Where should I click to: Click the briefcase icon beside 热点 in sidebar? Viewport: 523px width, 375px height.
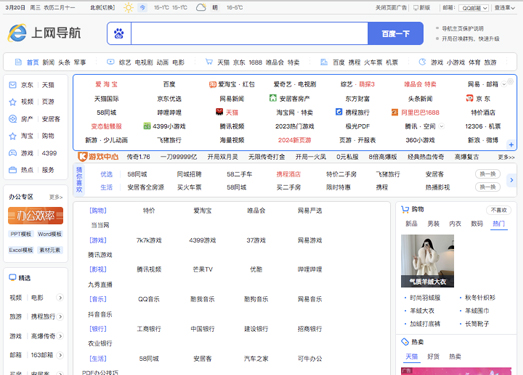click(13, 170)
